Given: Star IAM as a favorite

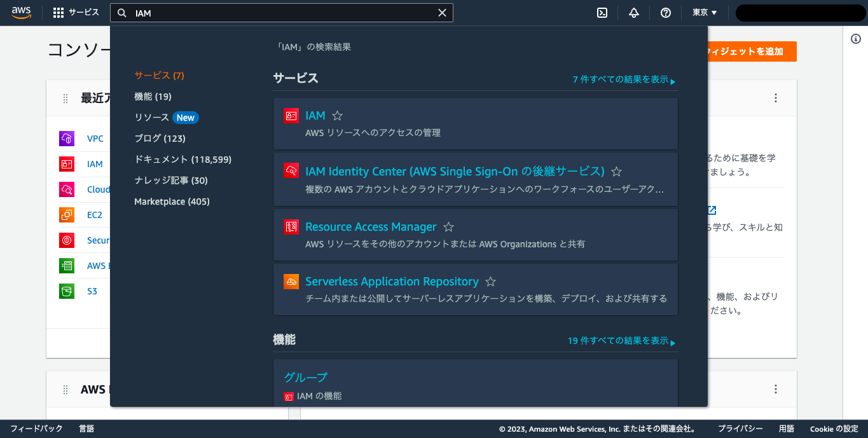Looking at the screenshot, I should point(336,115).
